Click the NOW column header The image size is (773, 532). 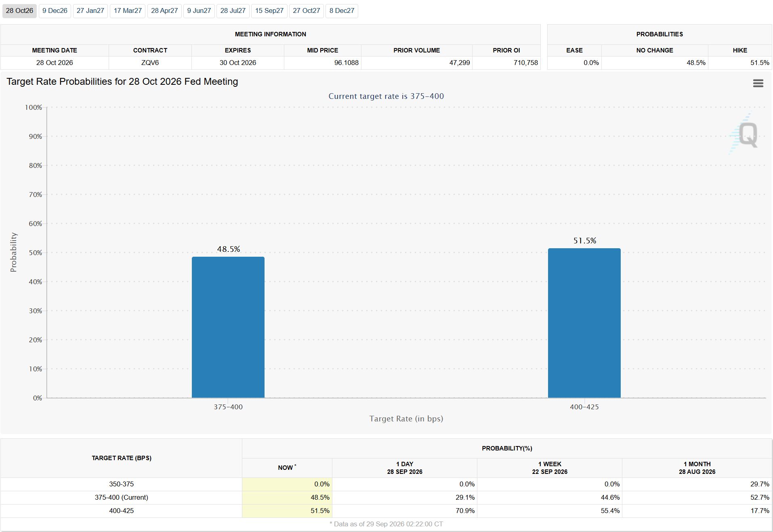(x=287, y=468)
